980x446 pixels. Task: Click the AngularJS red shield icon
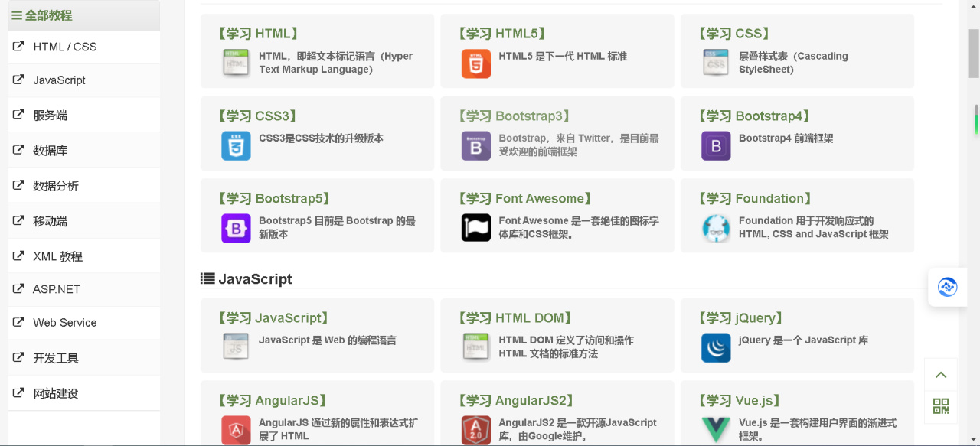point(236,430)
